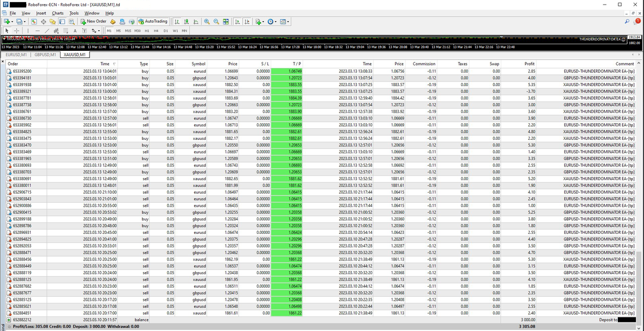Expand the Templates dropdown arrow
This screenshot has height=331, width=644.
click(288, 22)
